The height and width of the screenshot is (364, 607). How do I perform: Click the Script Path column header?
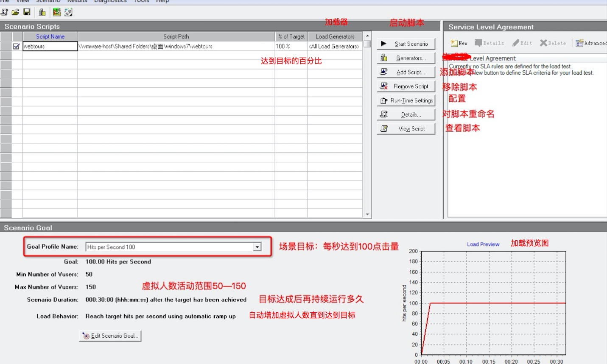click(x=176, y=36)
